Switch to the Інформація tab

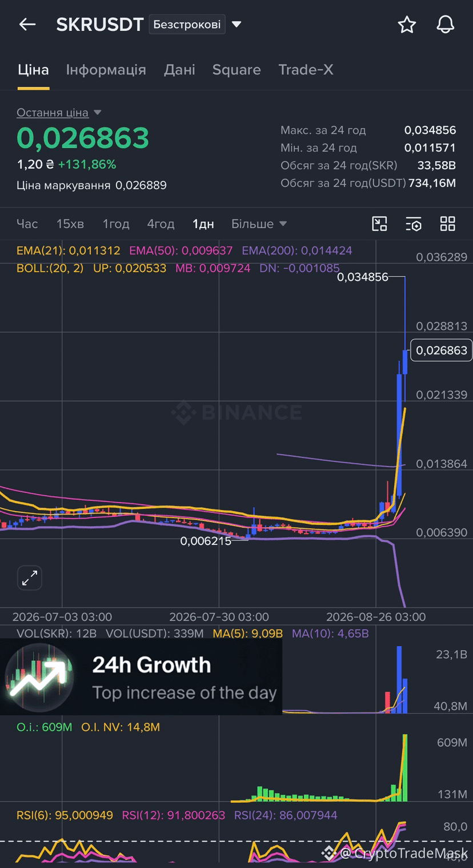[x=106, y=70]
